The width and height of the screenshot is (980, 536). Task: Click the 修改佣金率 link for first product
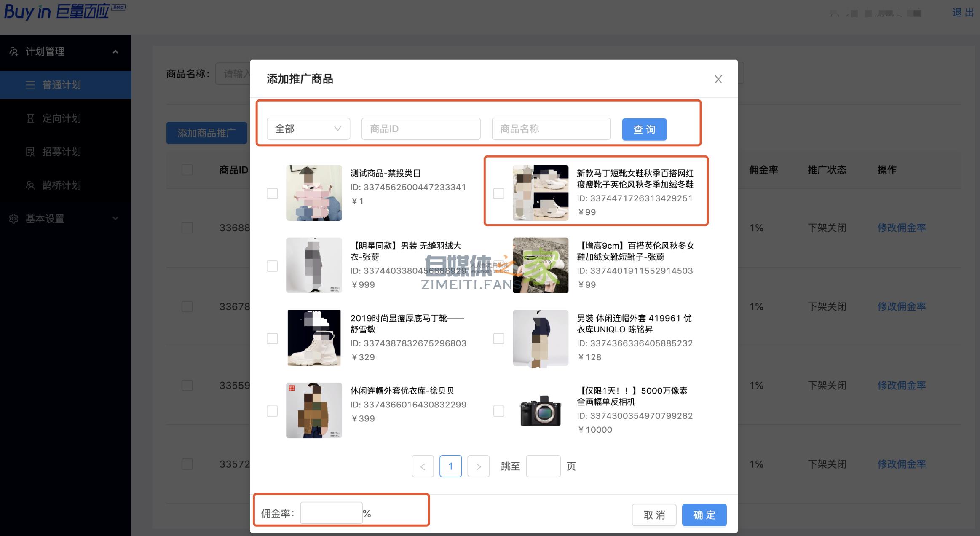coord(901,228)
